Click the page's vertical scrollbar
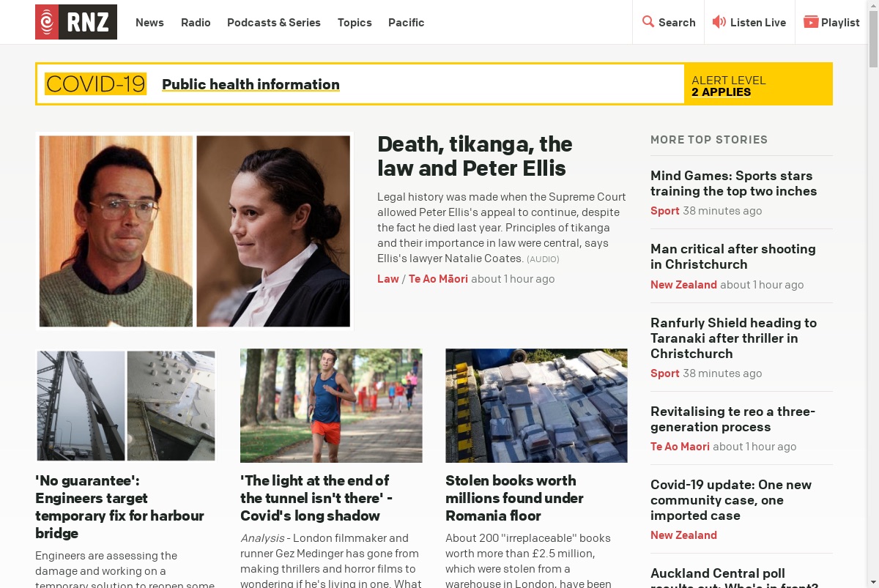Screen dimensions: 879x588 (x=873, y=294)
